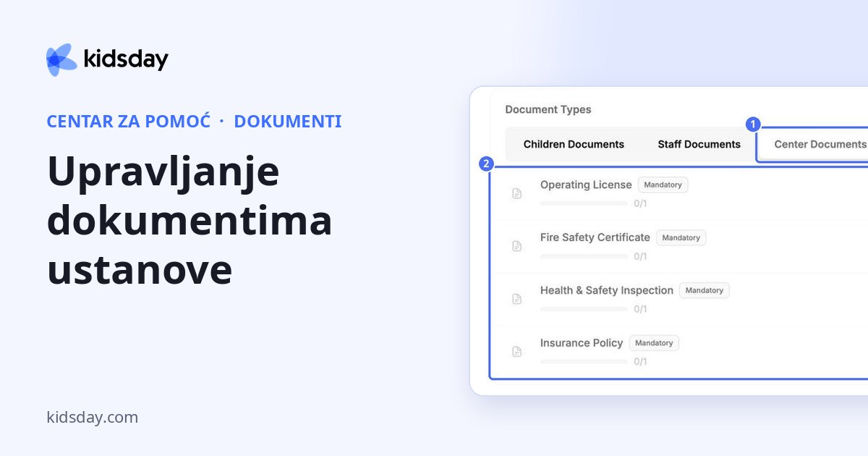Switch to the Staff Documents tab
Viewport: 868px width, 456px height.
point(699,144)
